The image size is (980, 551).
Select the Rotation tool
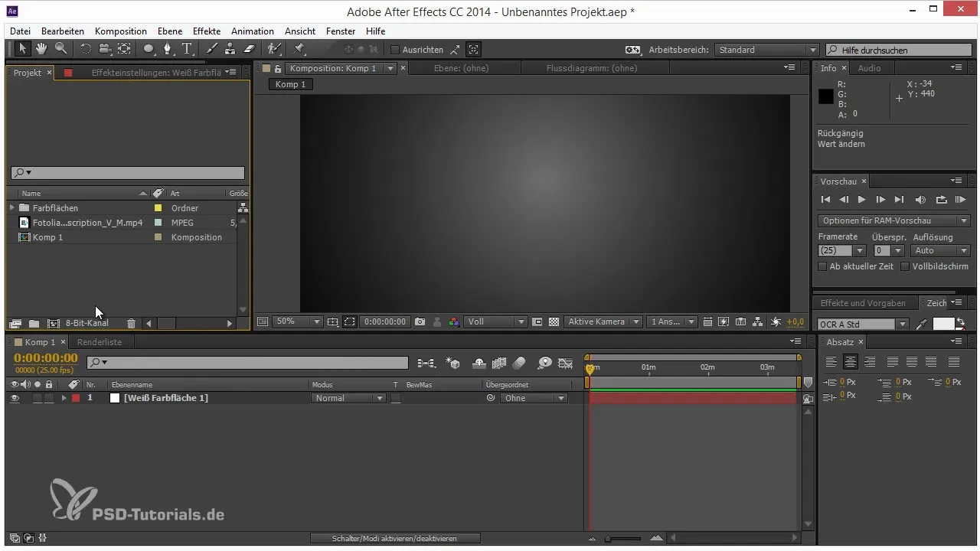point(85,49)
